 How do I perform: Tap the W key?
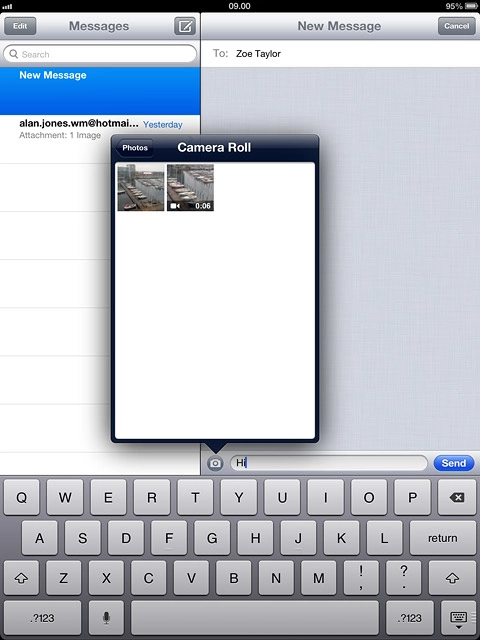click(65, 497)
